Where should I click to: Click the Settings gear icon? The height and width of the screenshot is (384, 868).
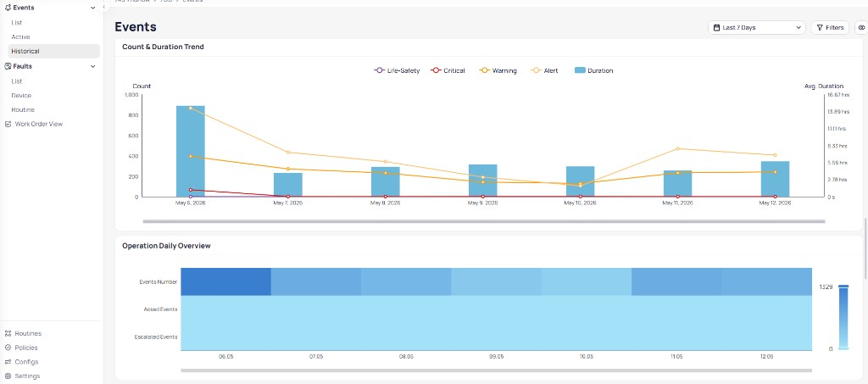click(8, 376)
